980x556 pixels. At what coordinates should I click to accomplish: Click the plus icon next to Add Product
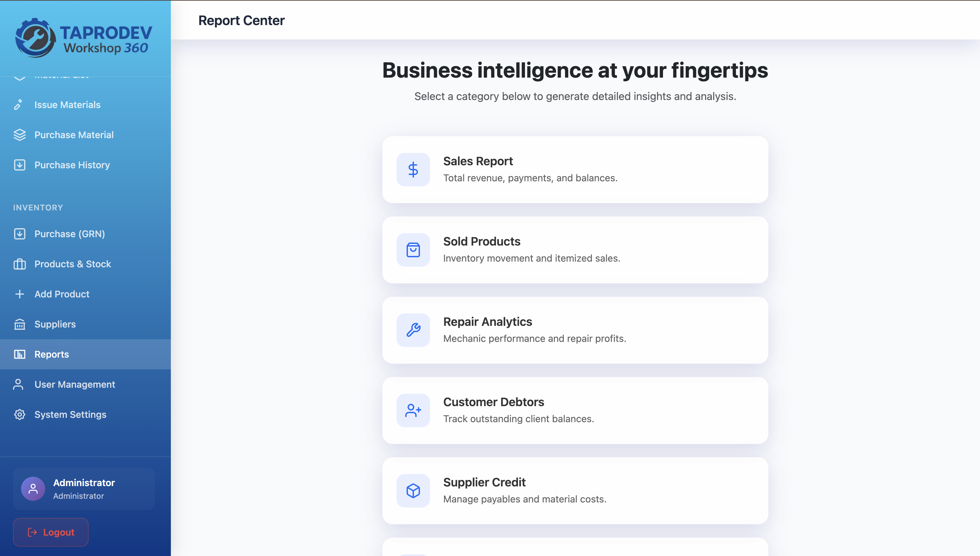pos(19,294)
